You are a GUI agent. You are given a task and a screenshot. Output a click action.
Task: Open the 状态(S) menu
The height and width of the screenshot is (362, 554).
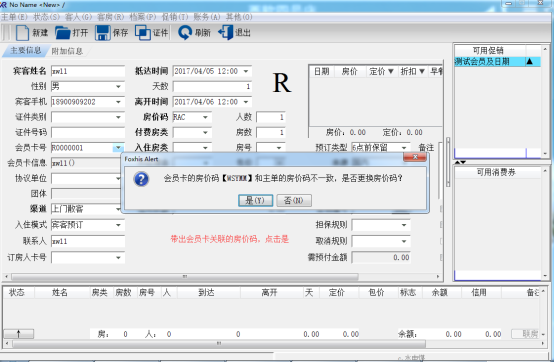point(46,17)
